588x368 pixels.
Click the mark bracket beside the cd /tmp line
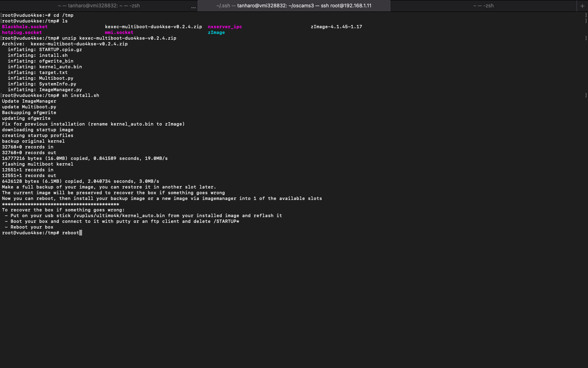point(586,15)
